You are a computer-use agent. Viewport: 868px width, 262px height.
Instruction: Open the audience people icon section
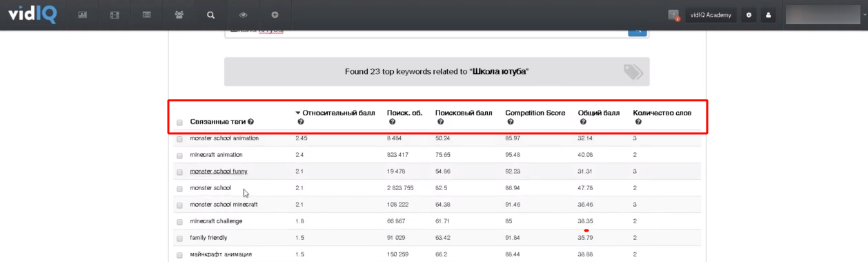[179, 15]
